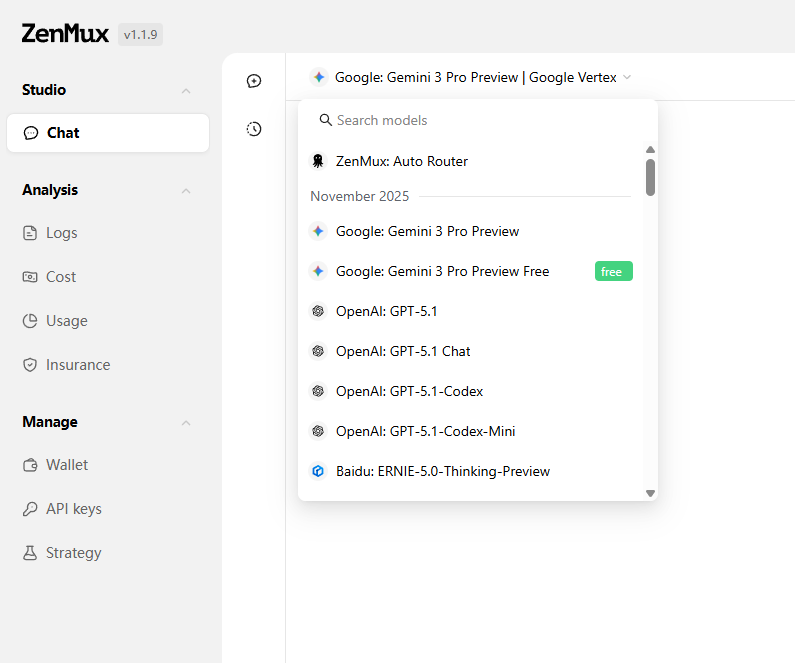The width and height of the screenshot is (795, 663).
Task: Select ZenMux: Auto Router model
Action: pyautogui.click(x=401, y=161)
